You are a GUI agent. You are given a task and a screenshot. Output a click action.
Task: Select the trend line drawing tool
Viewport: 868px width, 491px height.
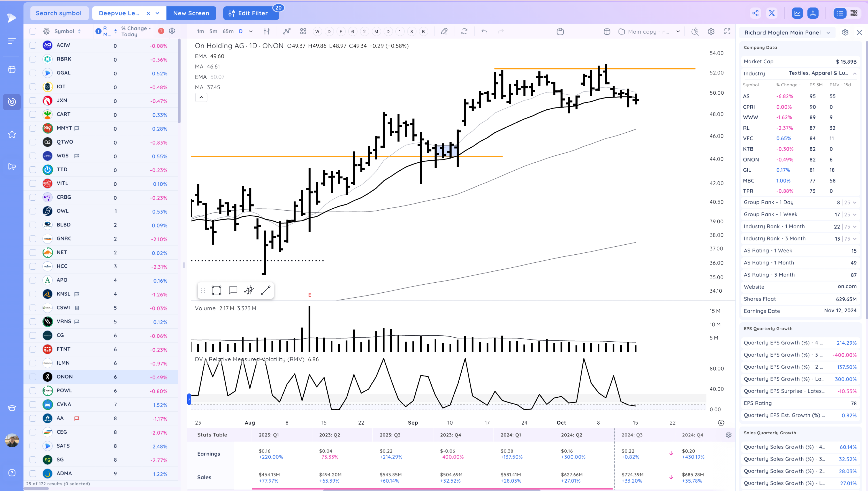tap(266, 290)
